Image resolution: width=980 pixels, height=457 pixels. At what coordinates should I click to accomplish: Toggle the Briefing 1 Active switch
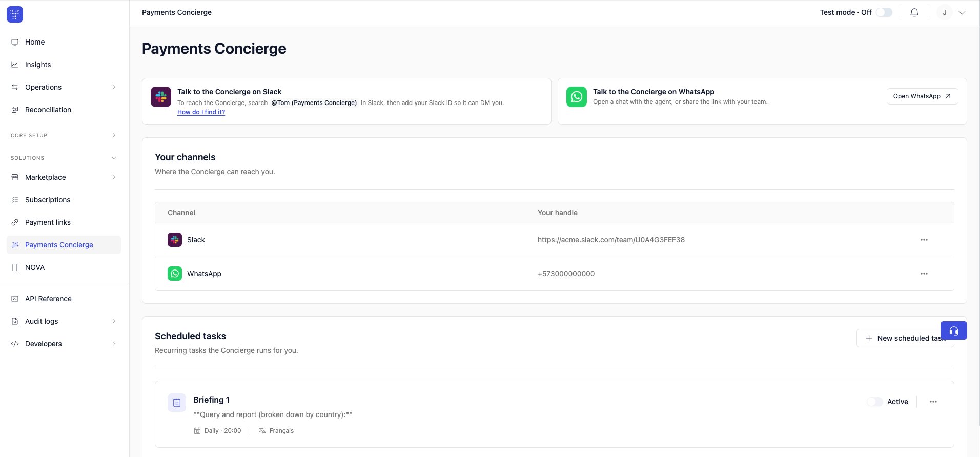point(875,402)
